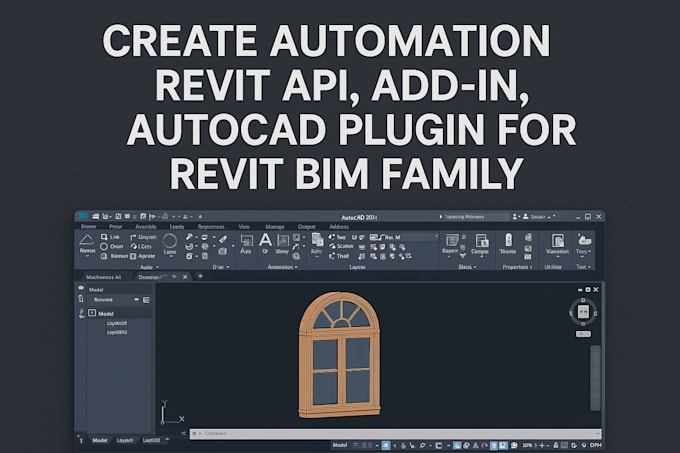The image size is (680, 453).
Task: Click the Model button in status bar
Action: click(340, 445)
